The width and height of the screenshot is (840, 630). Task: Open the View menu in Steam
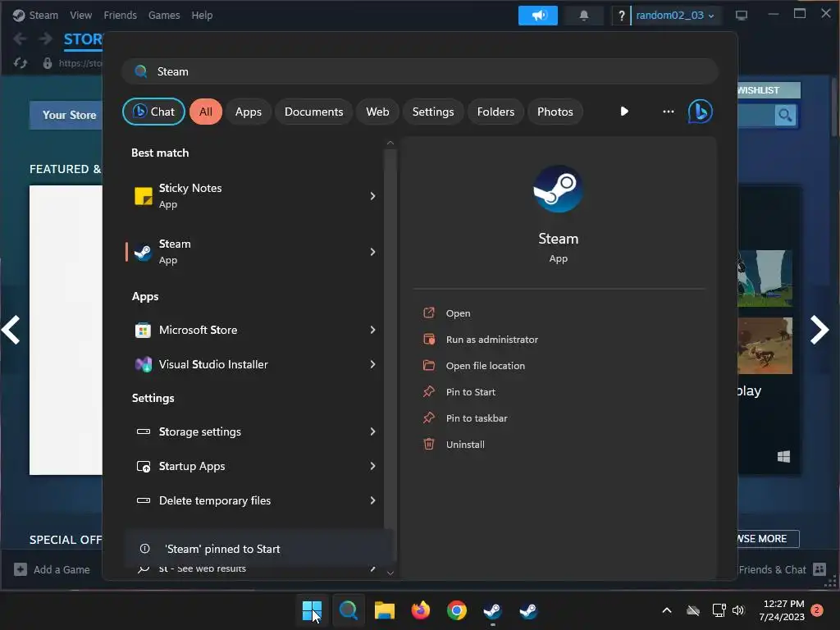tap(80, 16)
